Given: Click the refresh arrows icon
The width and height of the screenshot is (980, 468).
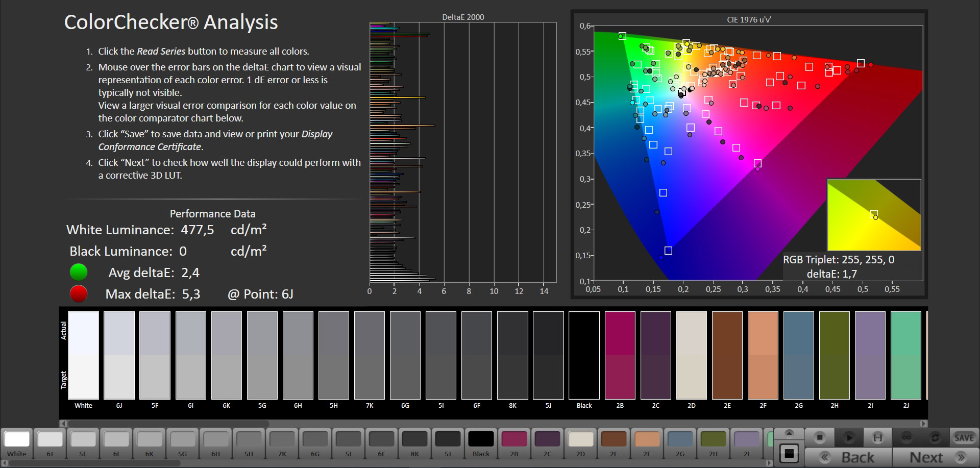Looking at the screenshot, I should click(x=935, y=437).
